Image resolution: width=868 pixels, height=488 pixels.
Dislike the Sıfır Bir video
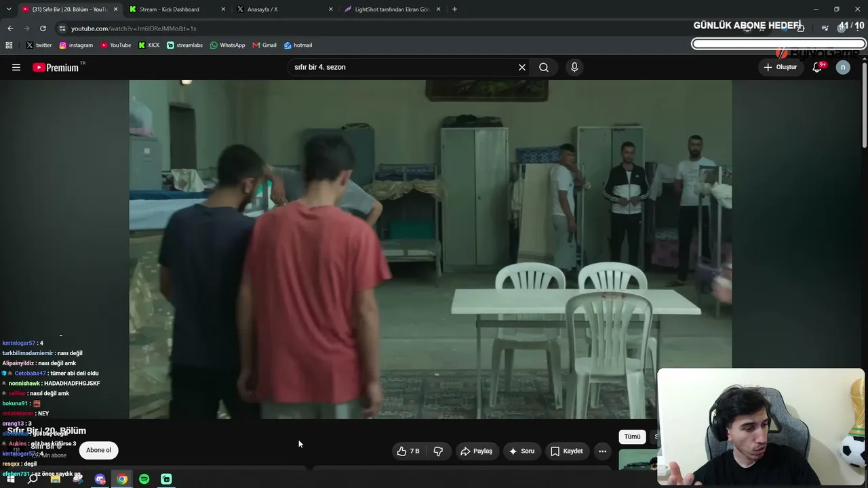click(x=438, y=451)
